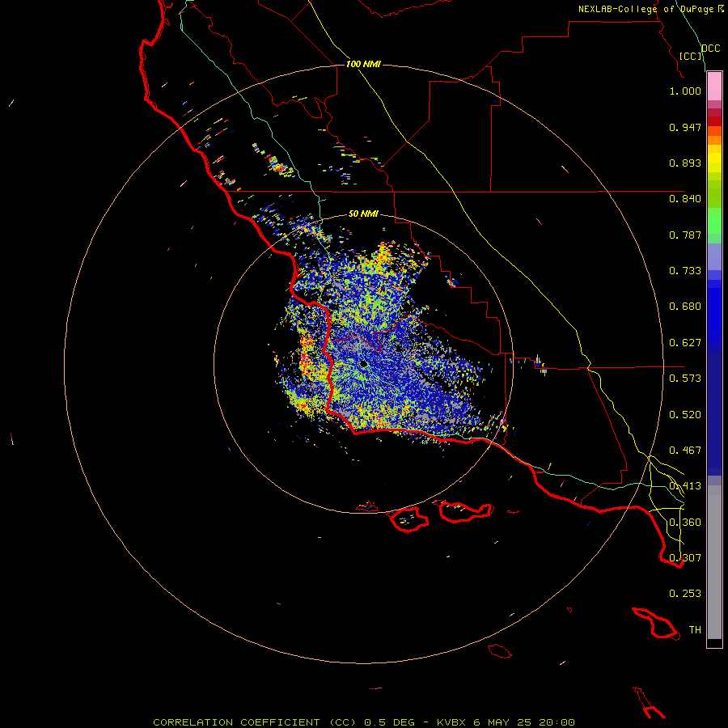Select the 0.787 scale value

(x=685, y=235)
